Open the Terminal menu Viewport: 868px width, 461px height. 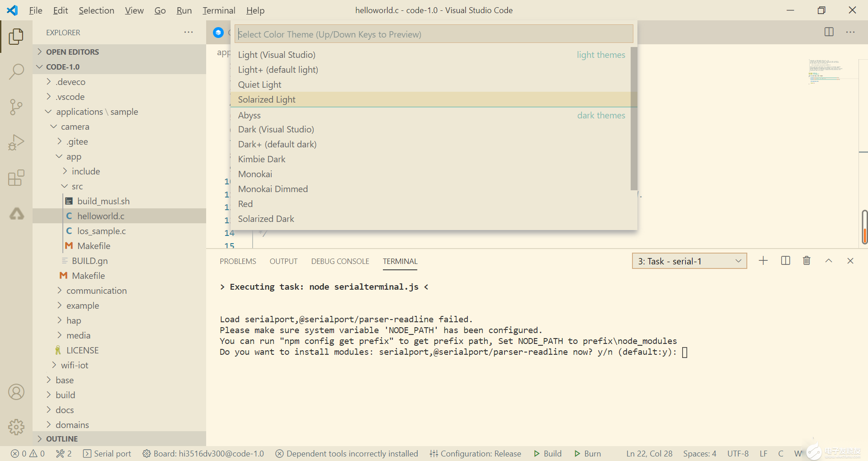click(219, 10)
